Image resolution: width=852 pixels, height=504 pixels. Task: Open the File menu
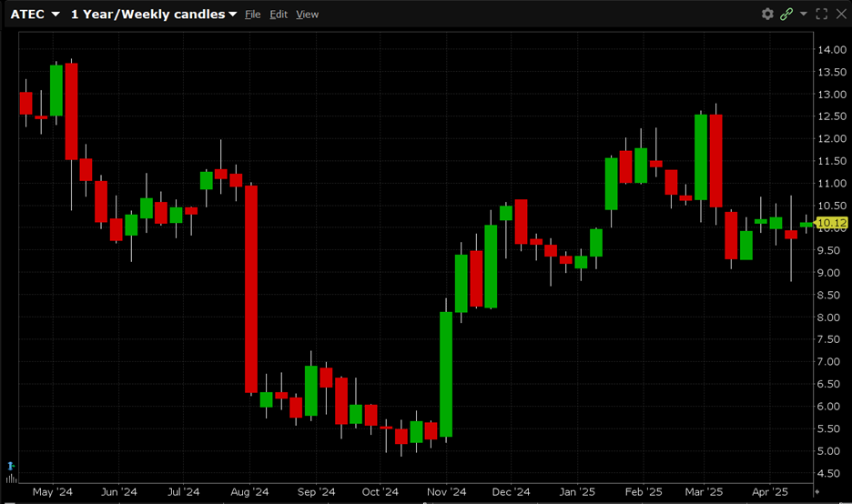pyautogui.click(x=253, y=15)
